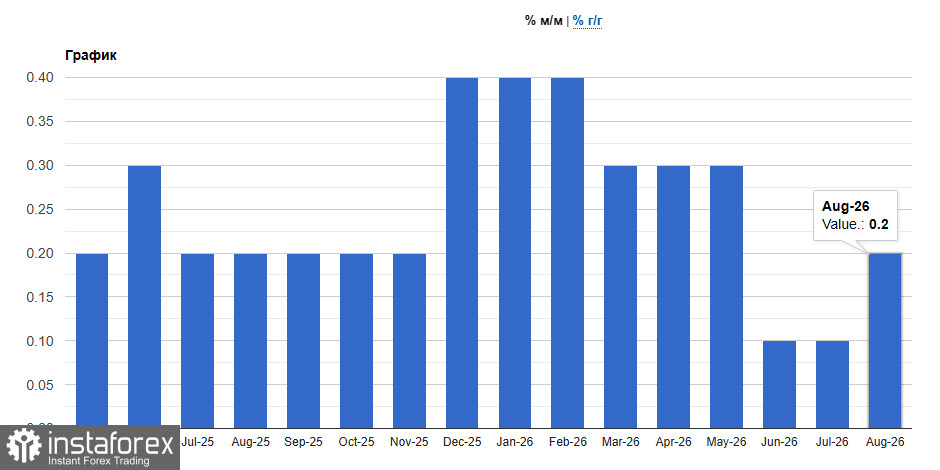
Task: Select the Jan-26 bar
Action: 515,253
